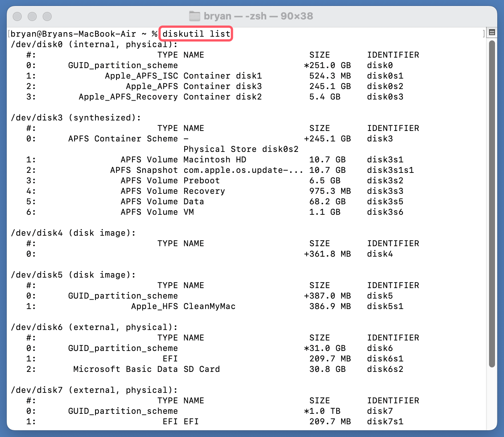Click the split pane icon at top right
504x437 pixels.
click(492, 33)
